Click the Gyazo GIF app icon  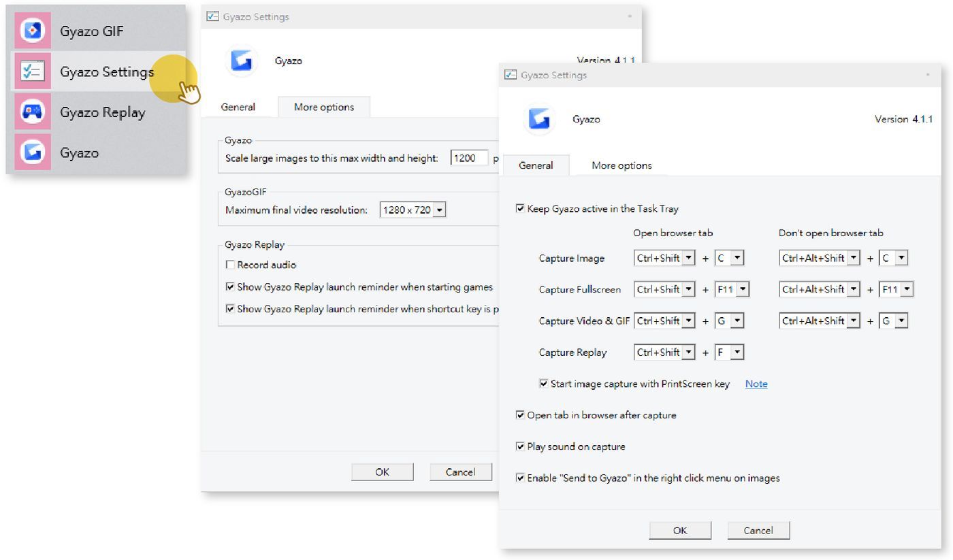33,31
